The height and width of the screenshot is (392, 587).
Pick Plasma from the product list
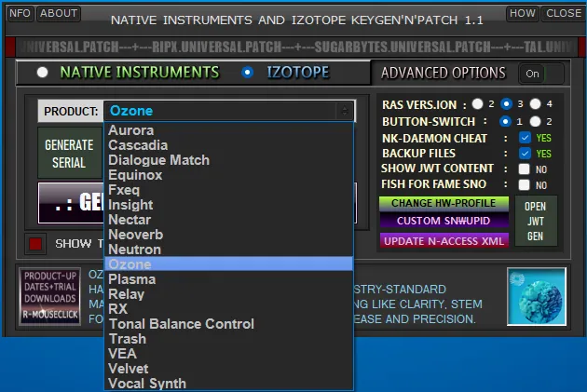(228, 279)
